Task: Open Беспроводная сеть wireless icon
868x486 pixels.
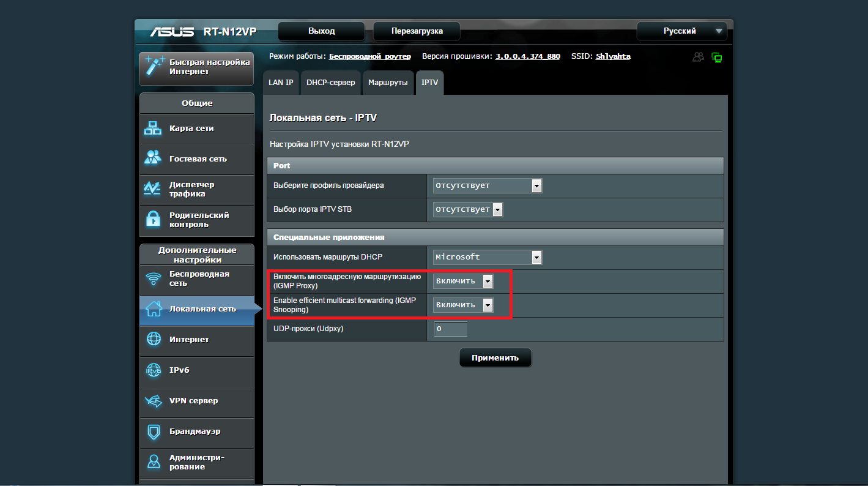Action: tap(152, 279)
